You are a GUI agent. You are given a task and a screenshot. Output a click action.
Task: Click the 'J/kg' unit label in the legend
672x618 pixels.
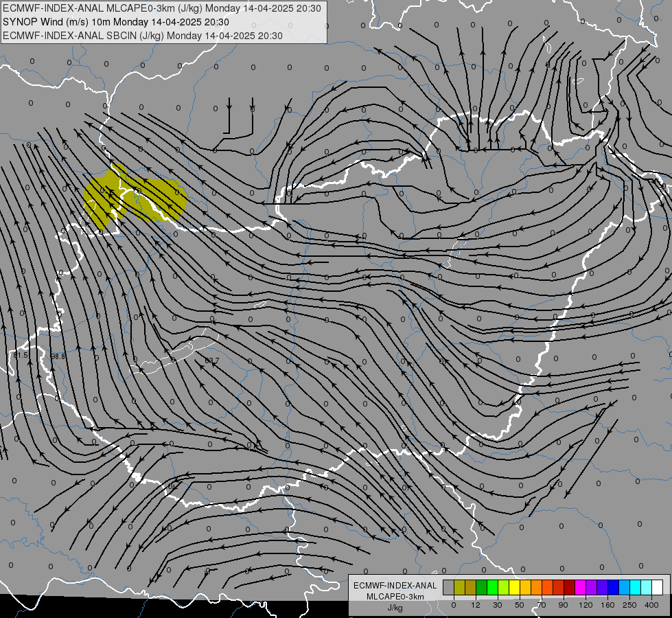[395, 608]
